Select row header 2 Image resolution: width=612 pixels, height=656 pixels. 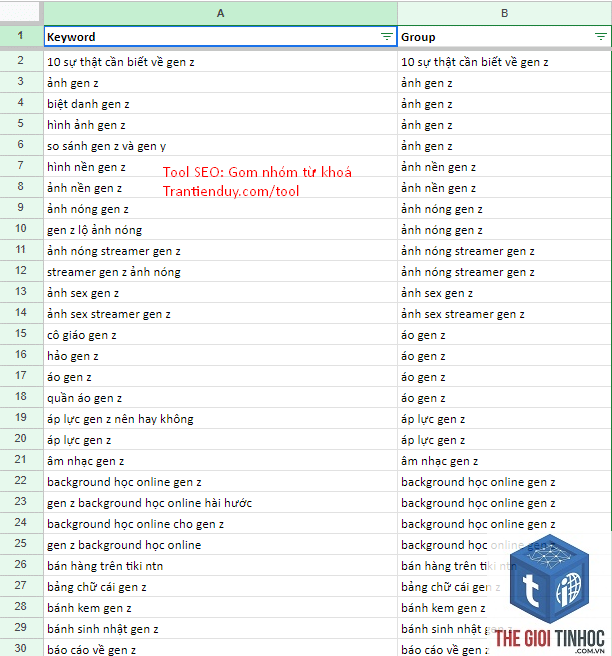click(21, 61)
